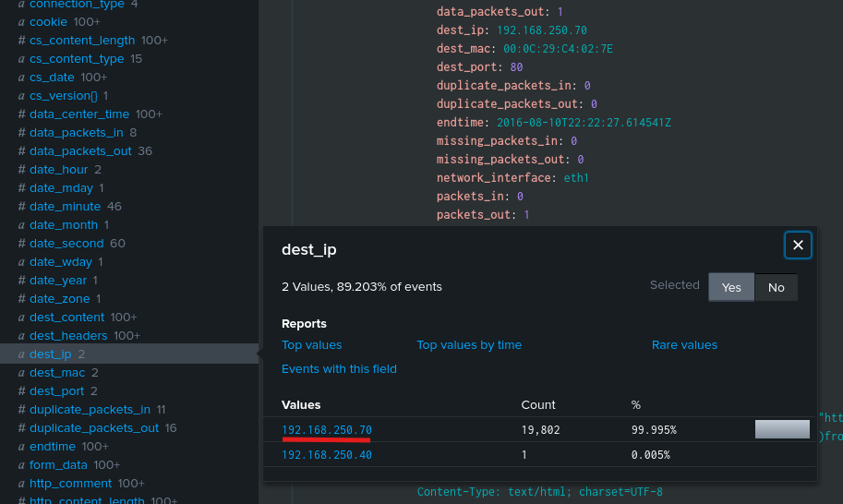843x504 pixels.
Task: Open the endtime field in sidebar
Action: [x=53, y=447]
